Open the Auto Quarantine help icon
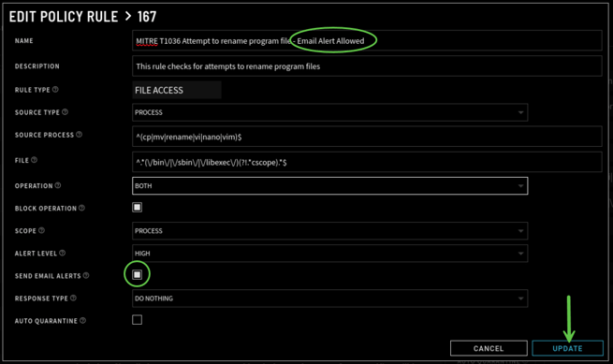613x364 pixels. tap(83, 321)
